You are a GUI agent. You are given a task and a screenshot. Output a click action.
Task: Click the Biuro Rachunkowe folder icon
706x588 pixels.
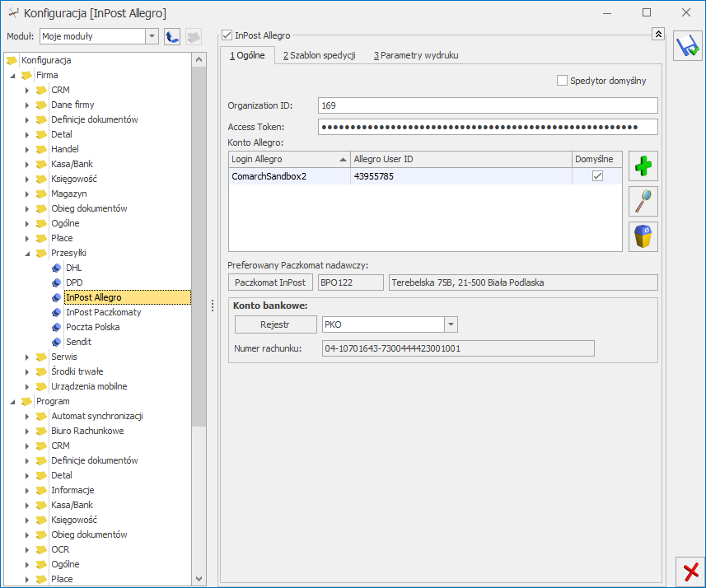[x=41, y=432]
